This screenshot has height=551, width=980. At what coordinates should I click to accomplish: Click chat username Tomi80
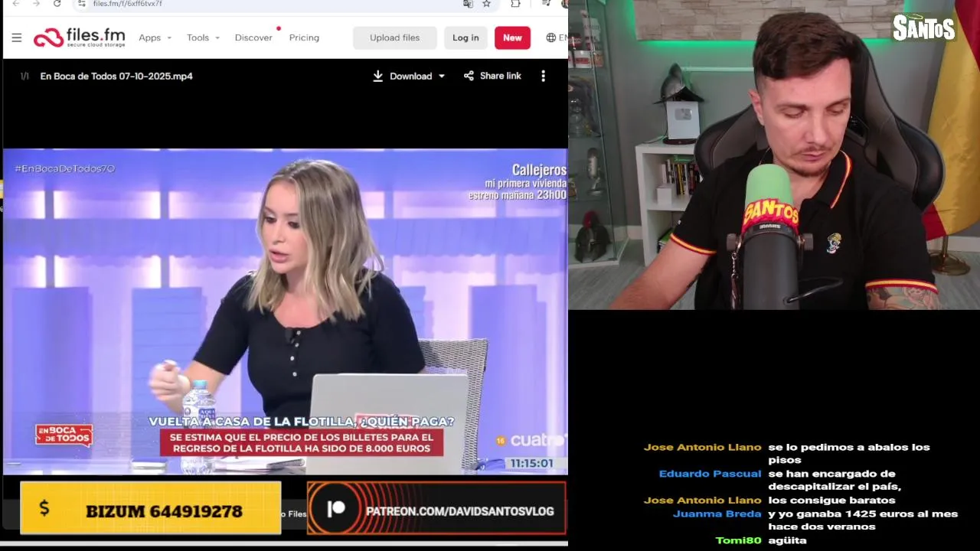pyautogui.click(x=738, y=540)
